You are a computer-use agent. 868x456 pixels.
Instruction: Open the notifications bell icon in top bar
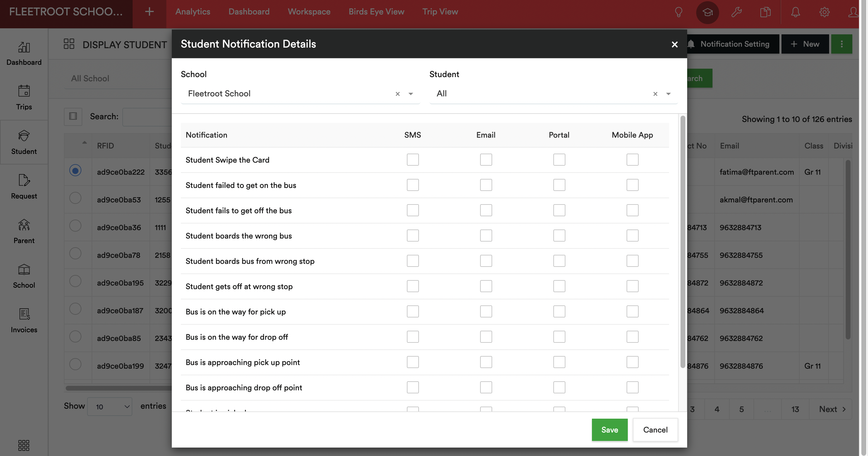tap(796, 12)
